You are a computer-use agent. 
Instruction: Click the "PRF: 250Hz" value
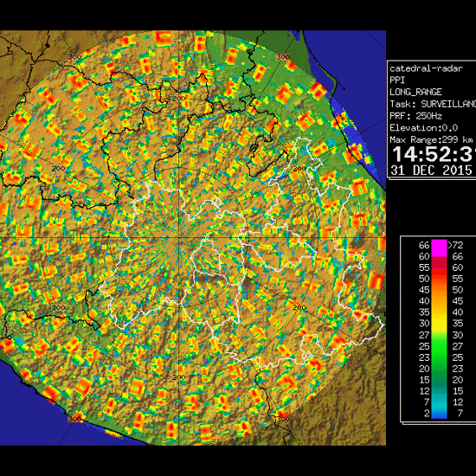415,116
